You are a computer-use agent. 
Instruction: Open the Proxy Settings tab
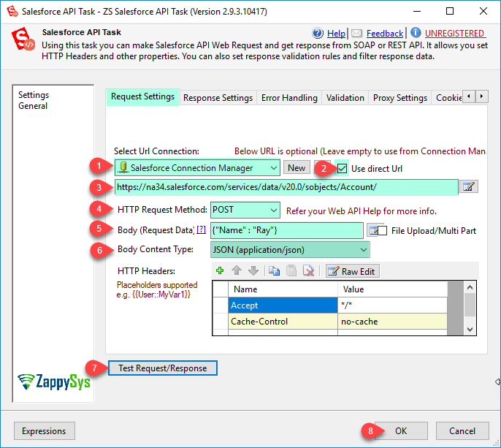point(400,98)
